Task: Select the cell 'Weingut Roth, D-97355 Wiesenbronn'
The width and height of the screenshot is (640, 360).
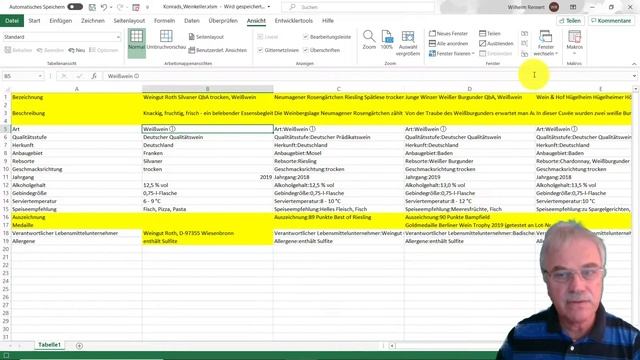Action: (207, 233)
